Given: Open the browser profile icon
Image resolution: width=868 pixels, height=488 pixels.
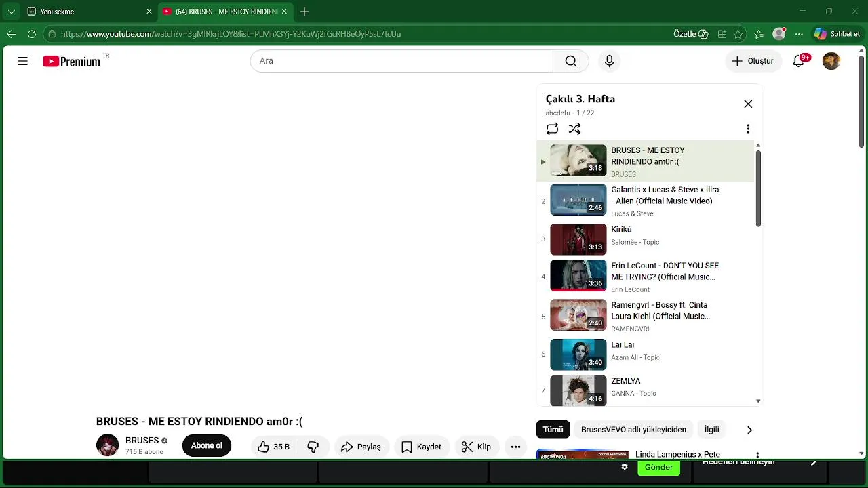Looking at the screenshot, I should click(x=779, y=34).
